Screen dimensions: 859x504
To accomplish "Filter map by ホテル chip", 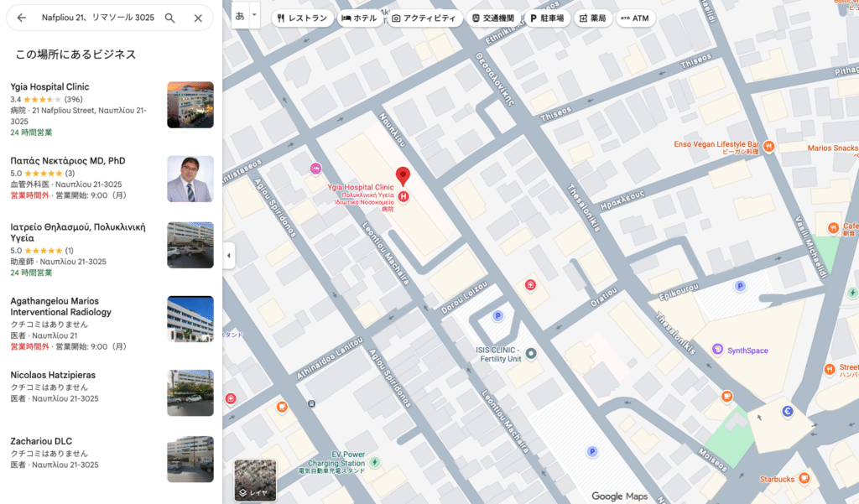I will click(x=359, y=18).
